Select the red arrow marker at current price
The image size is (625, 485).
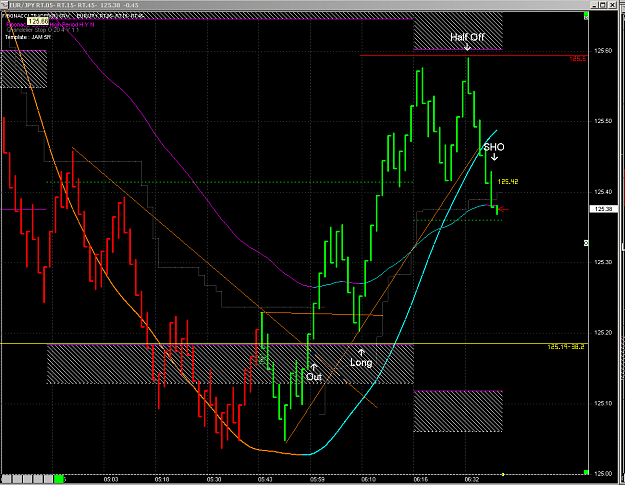[x=503, y=209]
